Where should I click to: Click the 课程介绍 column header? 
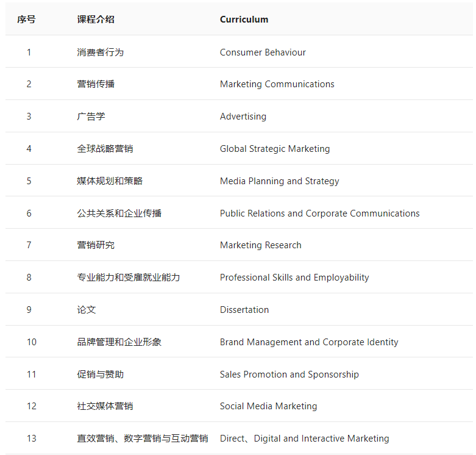(x=96, y=20)
